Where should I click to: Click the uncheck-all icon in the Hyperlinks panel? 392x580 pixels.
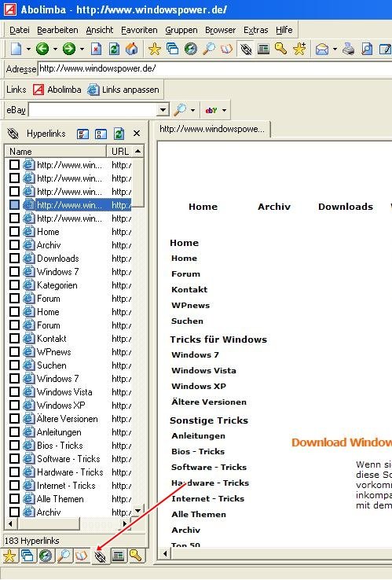[x=101, y=134]
